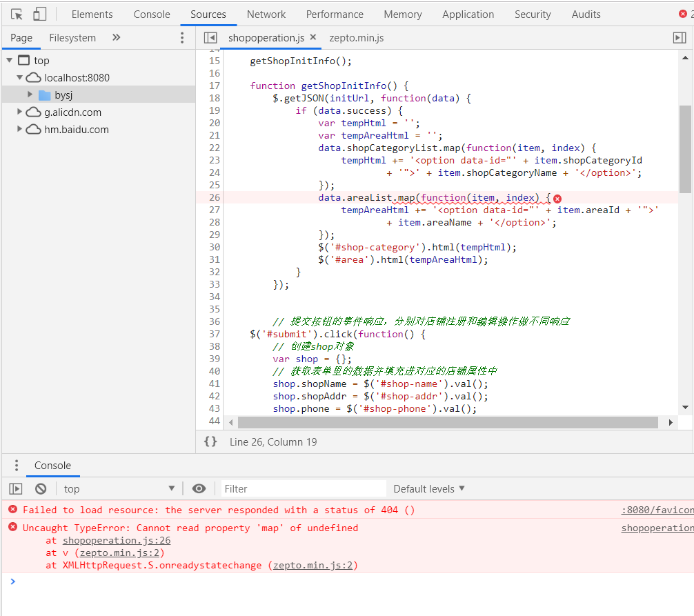The width and height of the screenshot is (694, 616).
Task: Open the navigator pane more options menu
Action: click(182, 38)
